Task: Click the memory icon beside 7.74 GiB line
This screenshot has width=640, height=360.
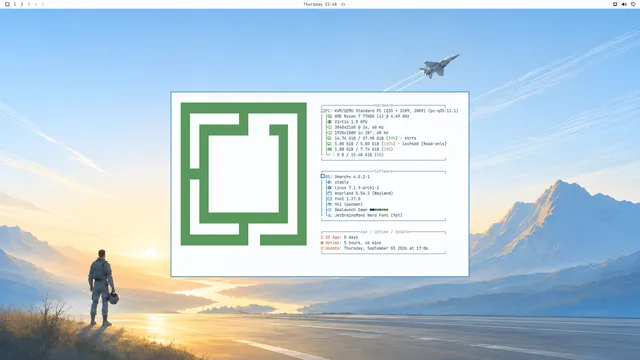Action: [x=329, y=149]
